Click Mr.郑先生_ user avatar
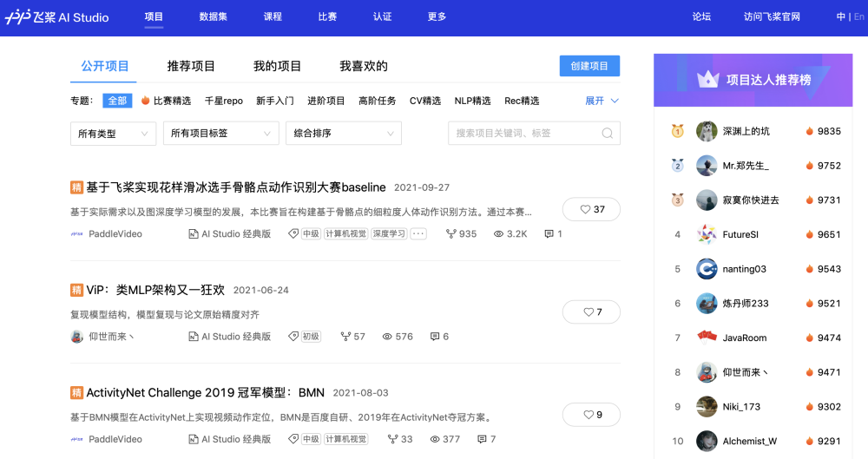This screenshot has height=459, width=868. click(x=707, y=166)
